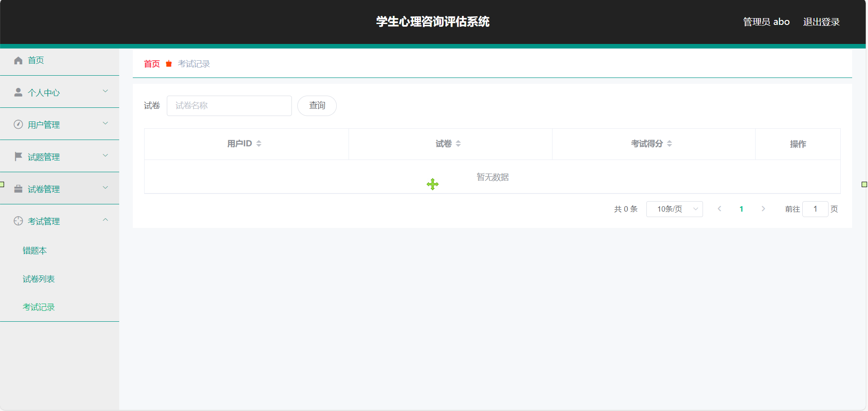Expand 试卷管理 menu chevron

coord(105,188)
